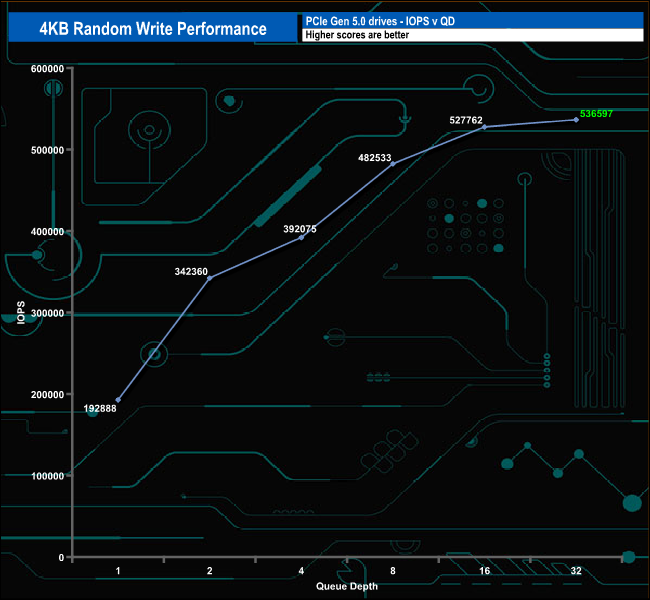Click the 100000 y-axis label
The image size is (650, 600).
[x=47, y=476]
